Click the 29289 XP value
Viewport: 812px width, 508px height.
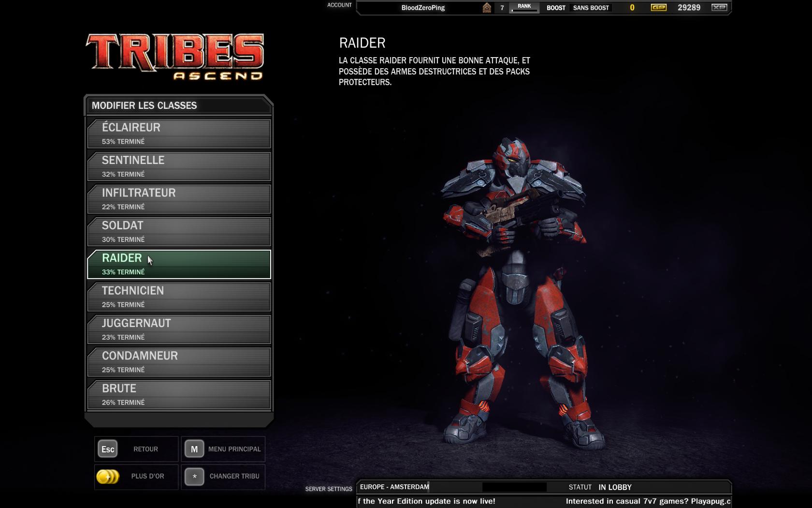689,8
